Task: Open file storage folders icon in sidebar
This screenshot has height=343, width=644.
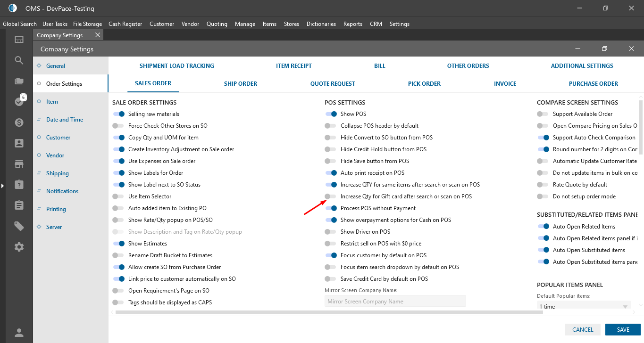Action: (x=19, y=81)
